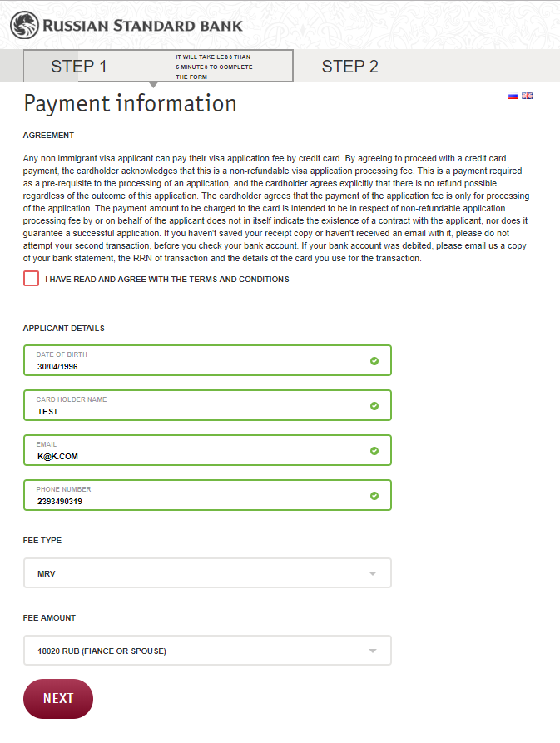This screenshot has height=743, width=560.
Task: Switch language using the Russian flag icon
Action: point(513,96)
